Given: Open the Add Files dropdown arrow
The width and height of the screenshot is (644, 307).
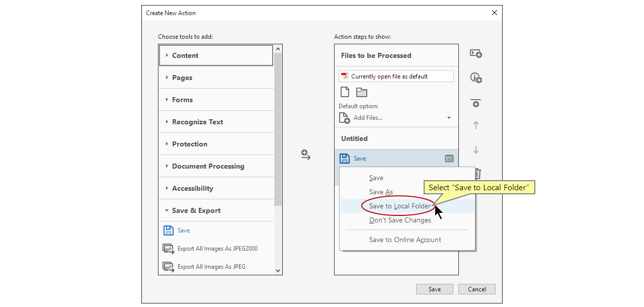Looking at the screenshot, I should pyautogui.click(x=448, y=117).
